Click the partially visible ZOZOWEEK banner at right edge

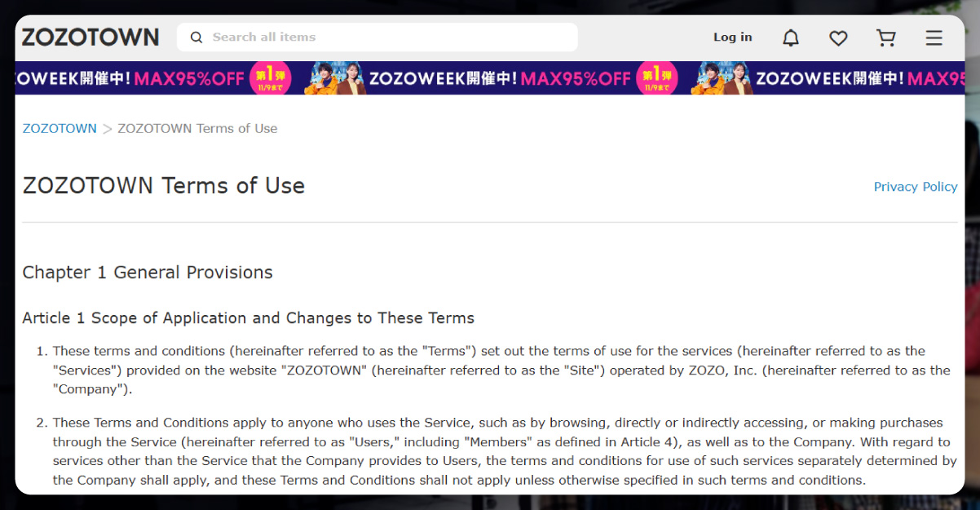[856, 78]
